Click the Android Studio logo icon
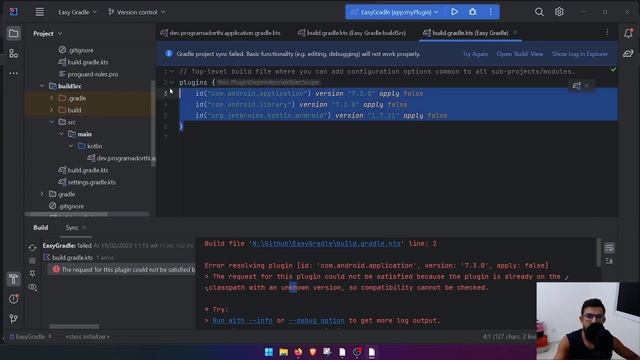This screenshot has width=640, height=360. point(13,11)
